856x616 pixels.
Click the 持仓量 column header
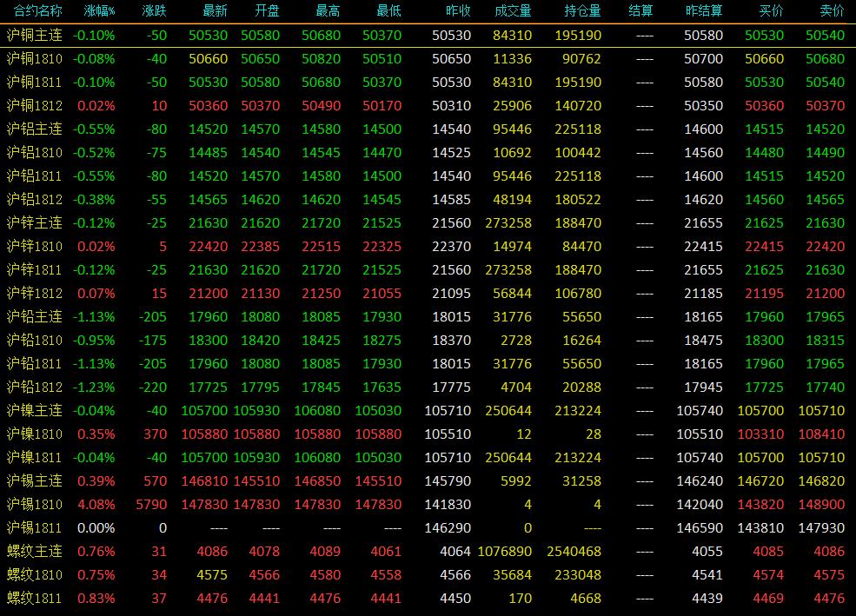pyautogui.click(x=582, y=11)
